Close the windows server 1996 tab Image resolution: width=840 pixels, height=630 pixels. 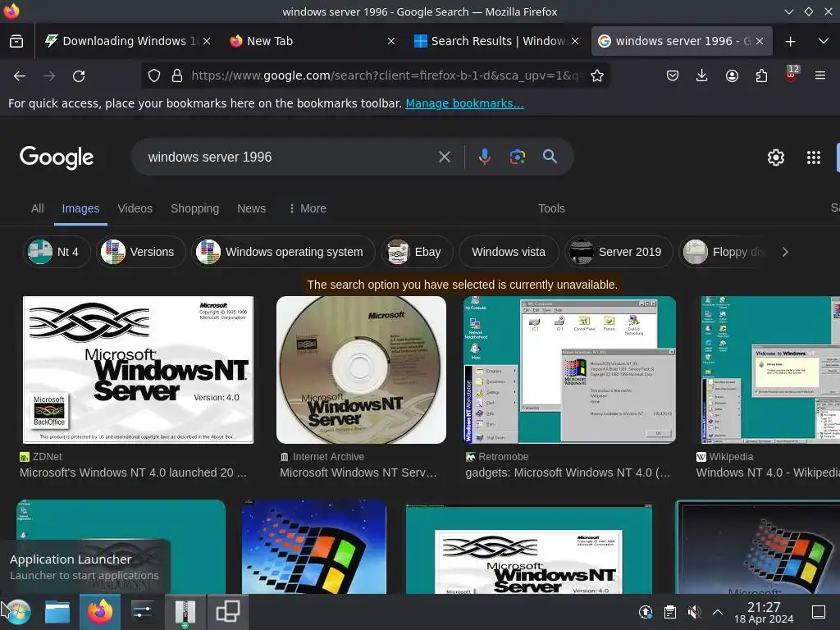click(759, 41)
